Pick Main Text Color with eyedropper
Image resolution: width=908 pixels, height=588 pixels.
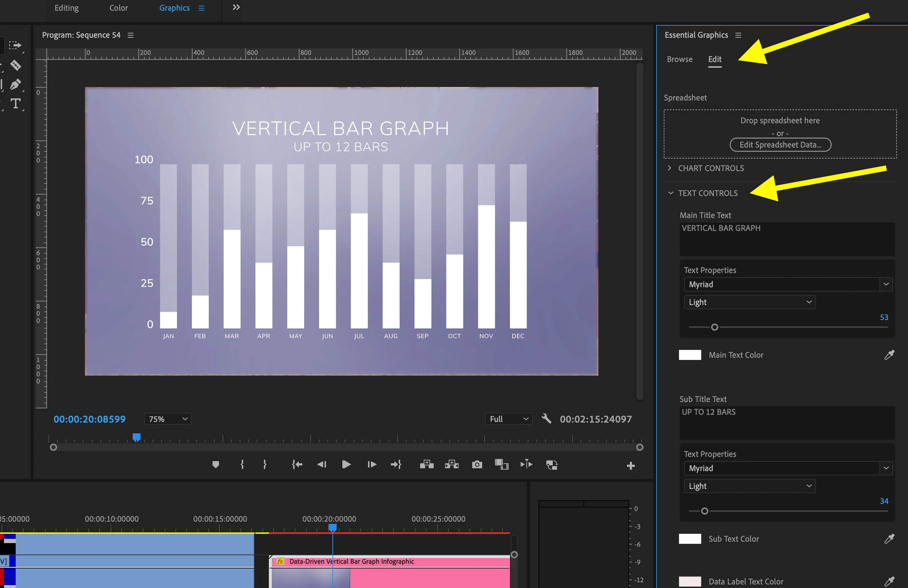[889, 355]
